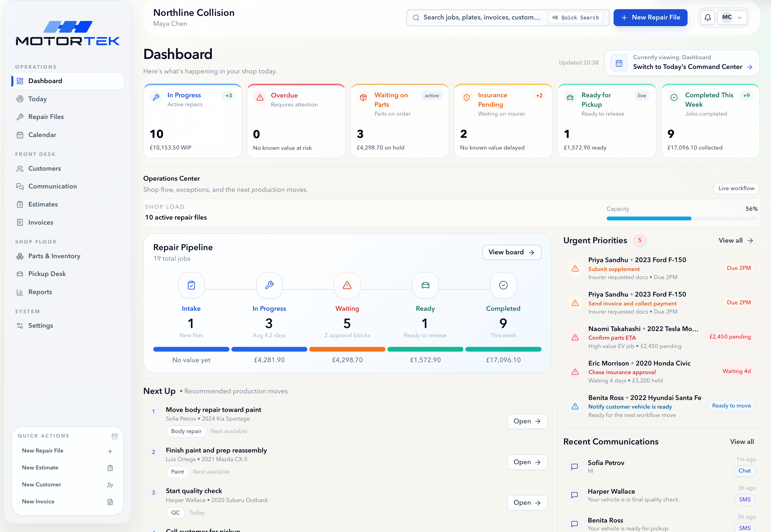Open the MC user account dropdown
The width and height of the screenshot is (771, 532).
click(732, 17)
